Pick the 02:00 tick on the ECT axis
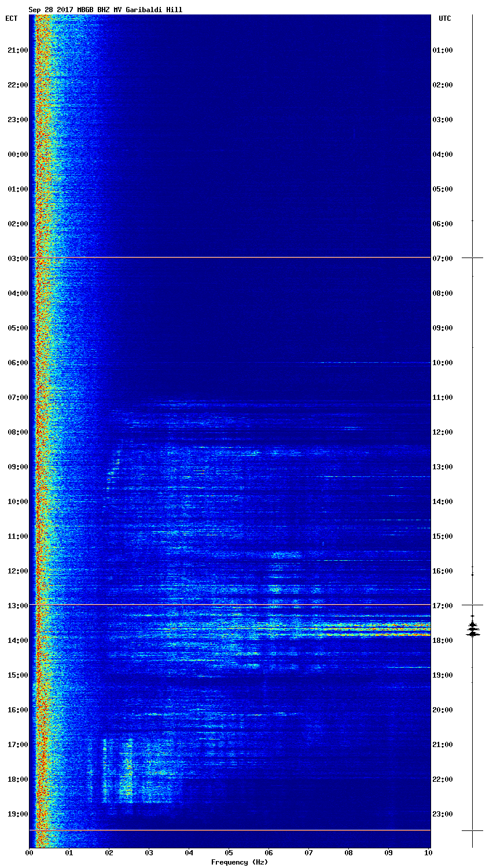 pyautogui.click(x=18, y=224)
